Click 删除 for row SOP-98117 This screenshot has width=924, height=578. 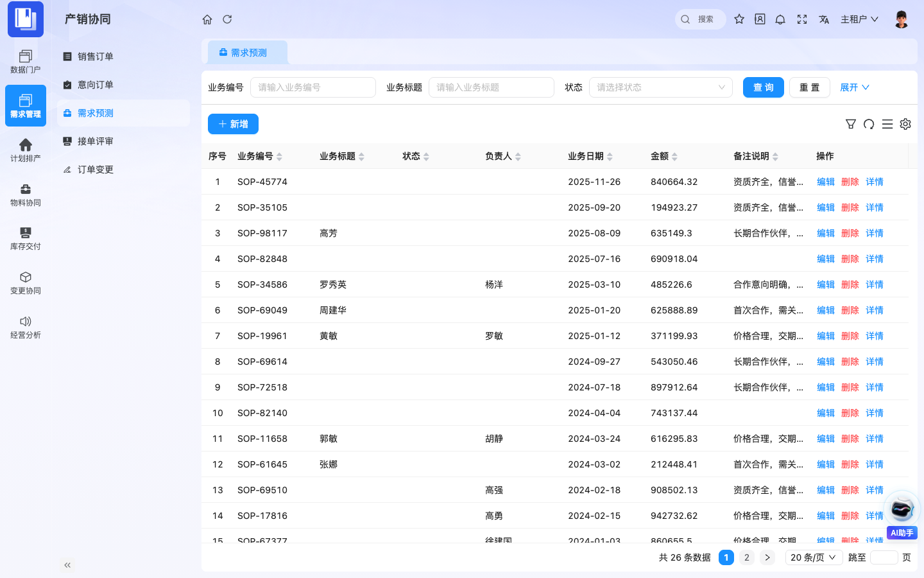pos(850,233)
